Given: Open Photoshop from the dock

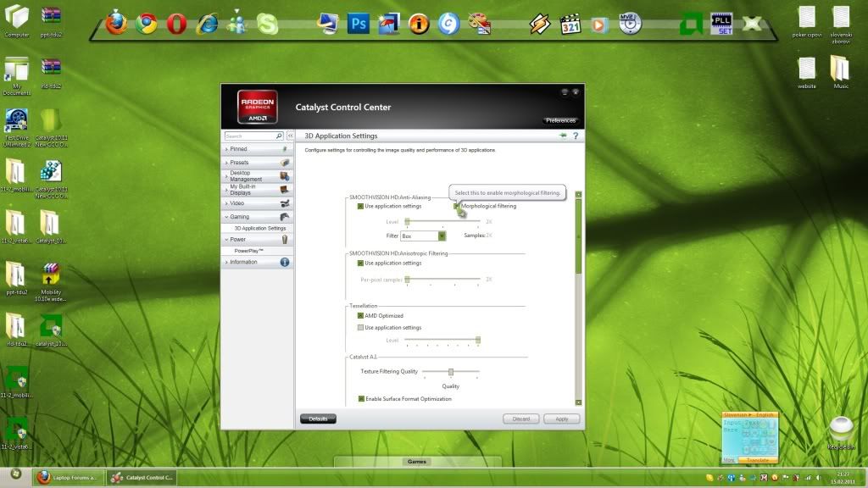Looking at the screenshot, I should [359, 24].
